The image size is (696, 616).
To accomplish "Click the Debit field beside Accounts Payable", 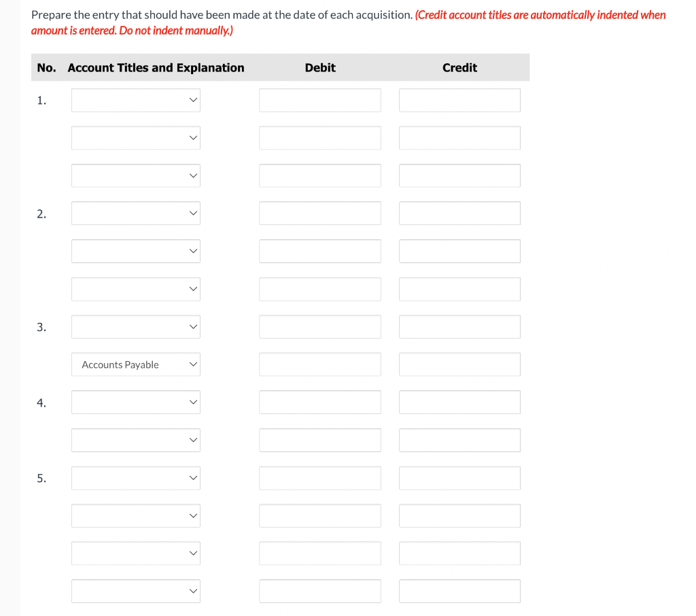I will tap(319, 364).
